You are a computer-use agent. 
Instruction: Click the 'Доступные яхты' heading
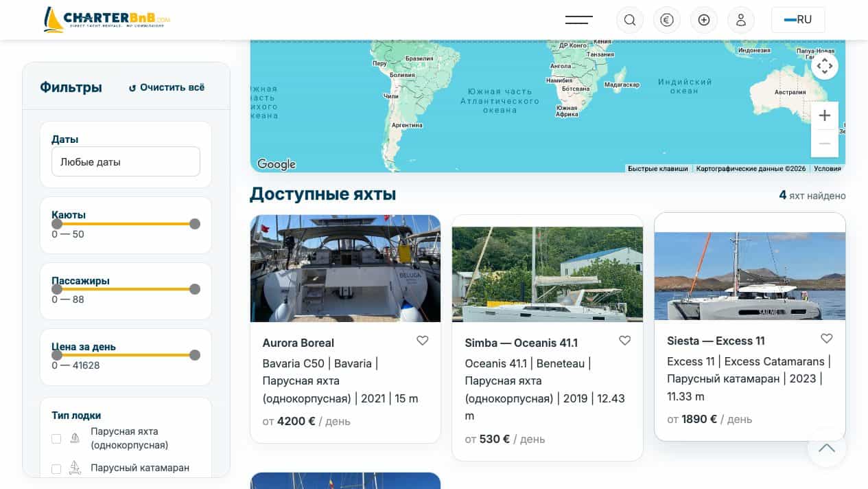pos(323,194)
